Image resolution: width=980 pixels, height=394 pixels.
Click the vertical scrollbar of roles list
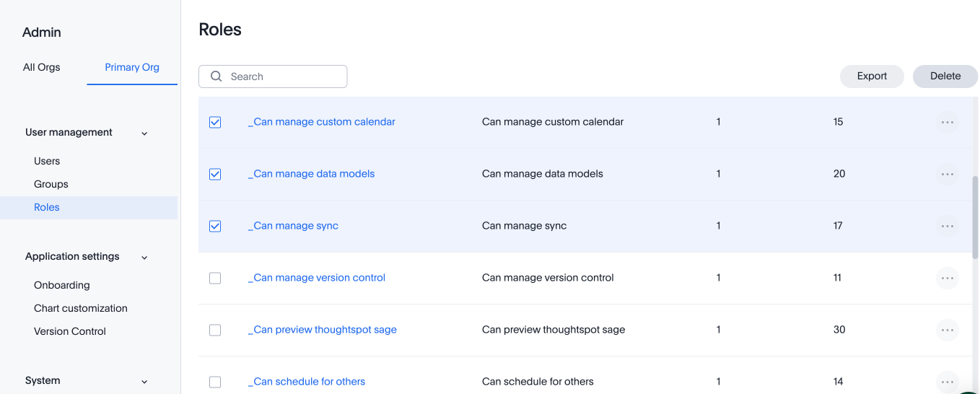click(x=975, y=216)
